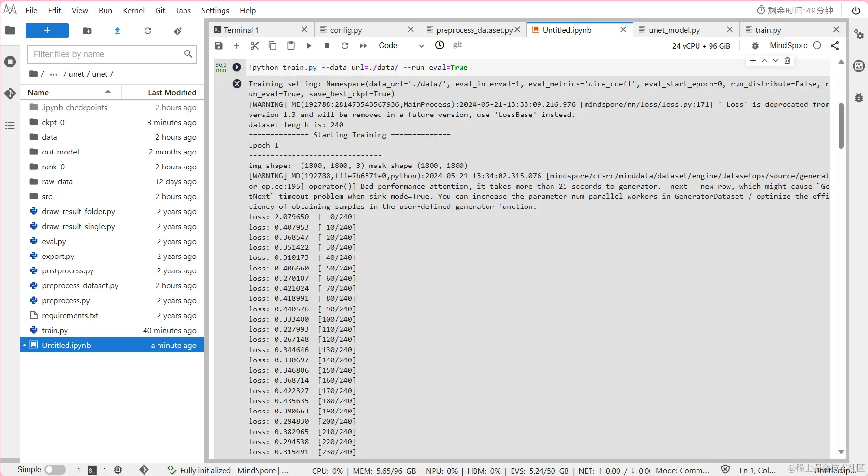Open the Settings menu
This screenshot has width=868, height=476.
click(215, 10)
